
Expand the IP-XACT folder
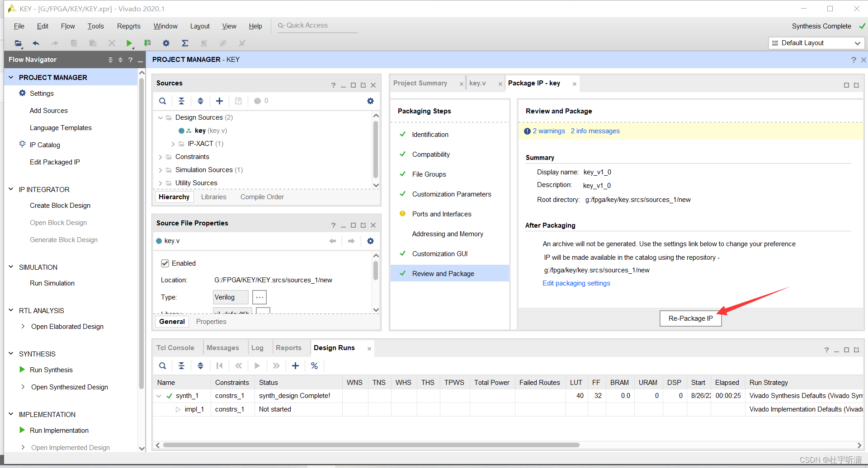click(173, 144)
